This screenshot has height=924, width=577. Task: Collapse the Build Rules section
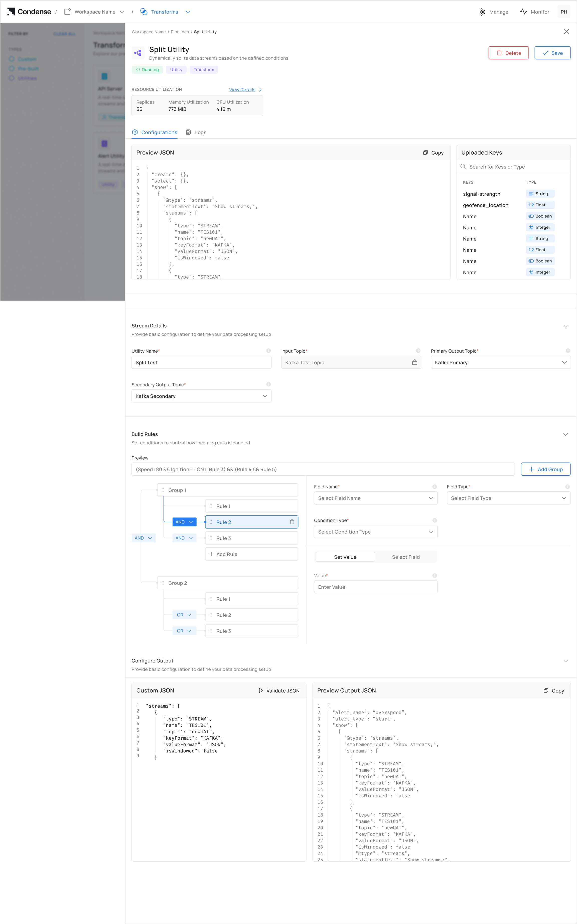[x=565, y=434]
